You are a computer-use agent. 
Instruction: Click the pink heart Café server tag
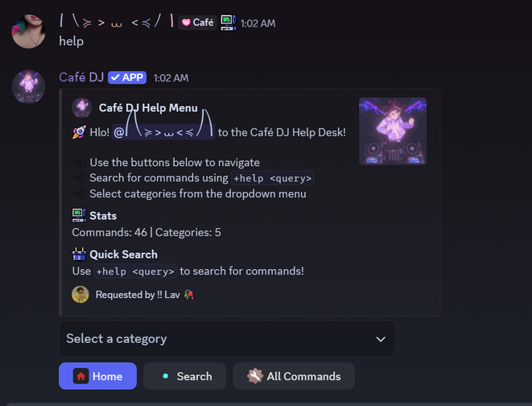click(x=197, y=23)
